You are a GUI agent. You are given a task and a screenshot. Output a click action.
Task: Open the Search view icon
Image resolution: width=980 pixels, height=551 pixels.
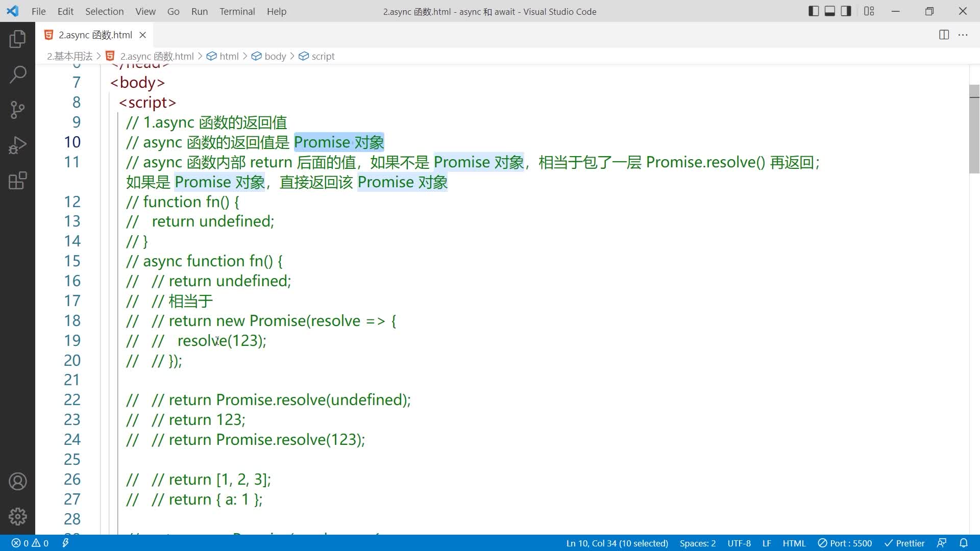click(17, 74)
